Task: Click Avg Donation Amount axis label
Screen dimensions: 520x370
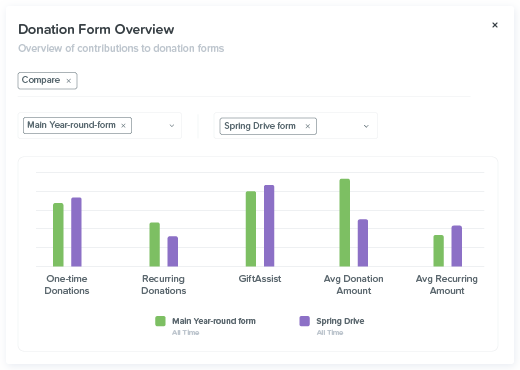Action: [354, 285]
